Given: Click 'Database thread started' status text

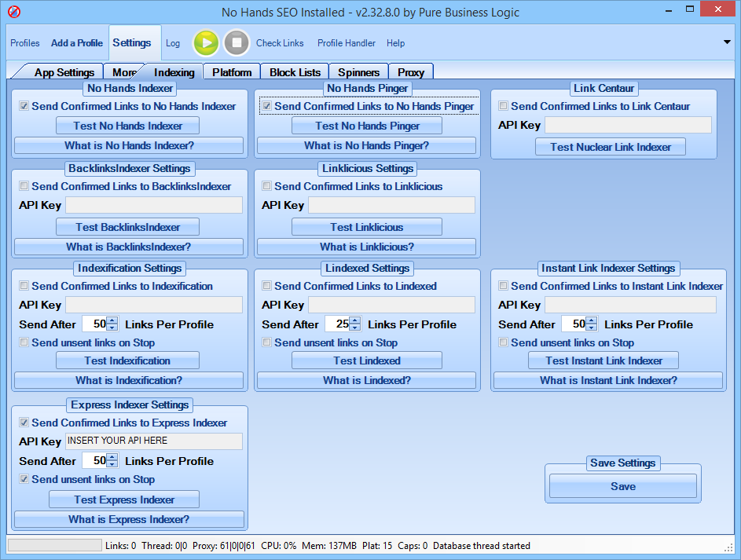Looking at the screenshot, I should click(481, 546).
